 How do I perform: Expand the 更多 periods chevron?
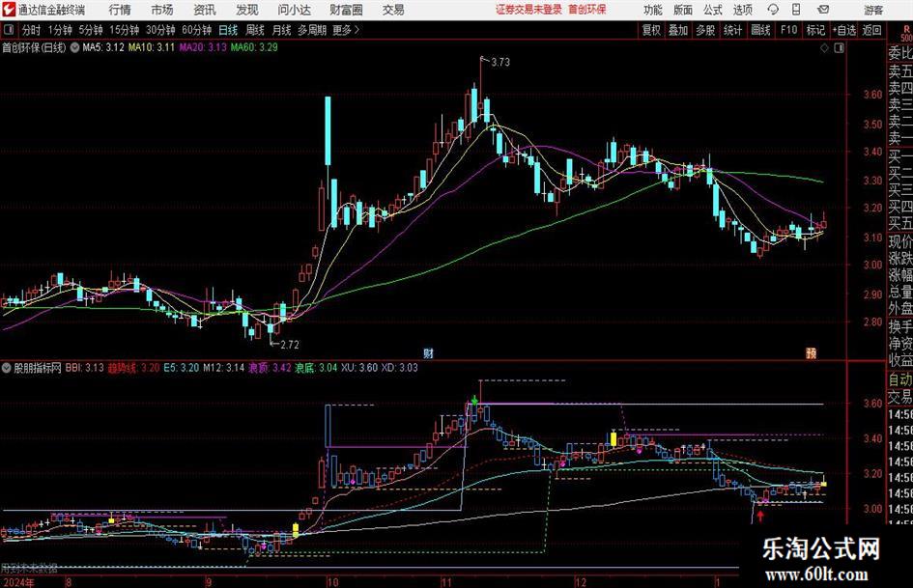(357, 30)
